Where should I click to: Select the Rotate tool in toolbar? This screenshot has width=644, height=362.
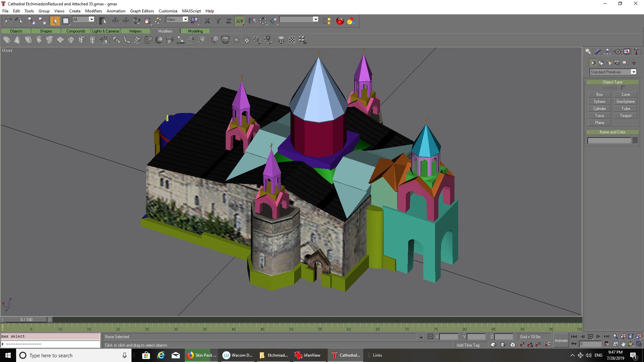137,21
